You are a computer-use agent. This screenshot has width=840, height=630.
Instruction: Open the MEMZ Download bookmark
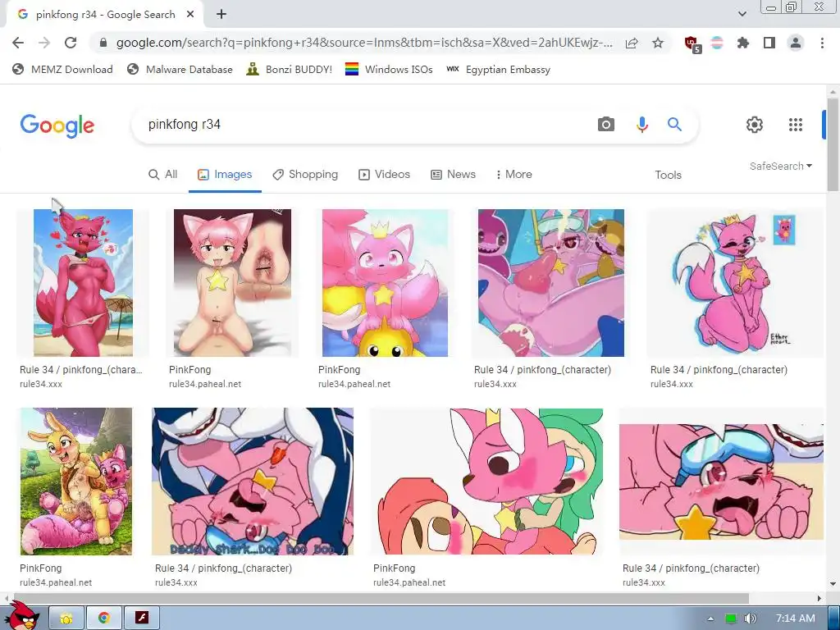coord(62,69)
